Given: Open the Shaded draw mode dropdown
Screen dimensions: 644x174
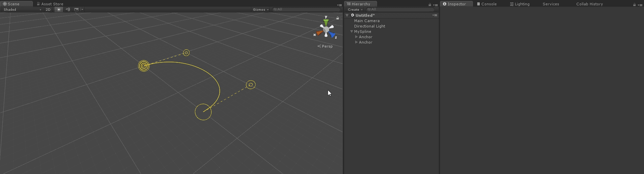Looking at the screenshot, I should point(22,10).
